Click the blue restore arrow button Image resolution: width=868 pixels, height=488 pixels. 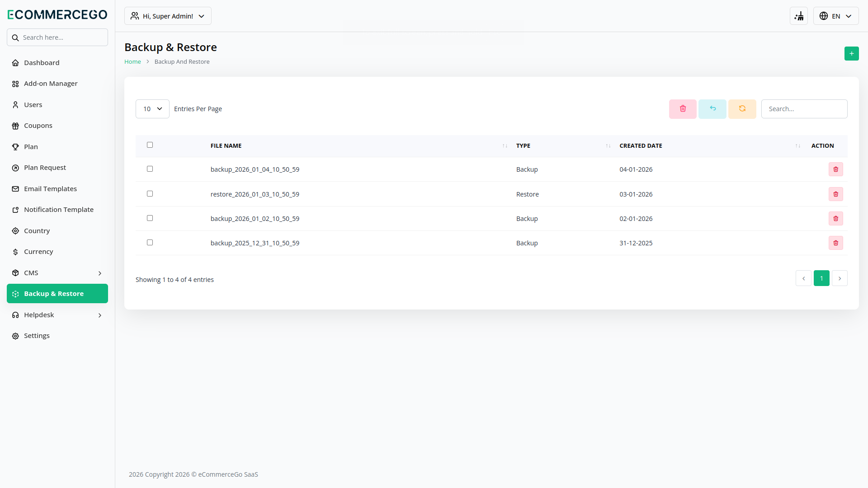point(712,109)
